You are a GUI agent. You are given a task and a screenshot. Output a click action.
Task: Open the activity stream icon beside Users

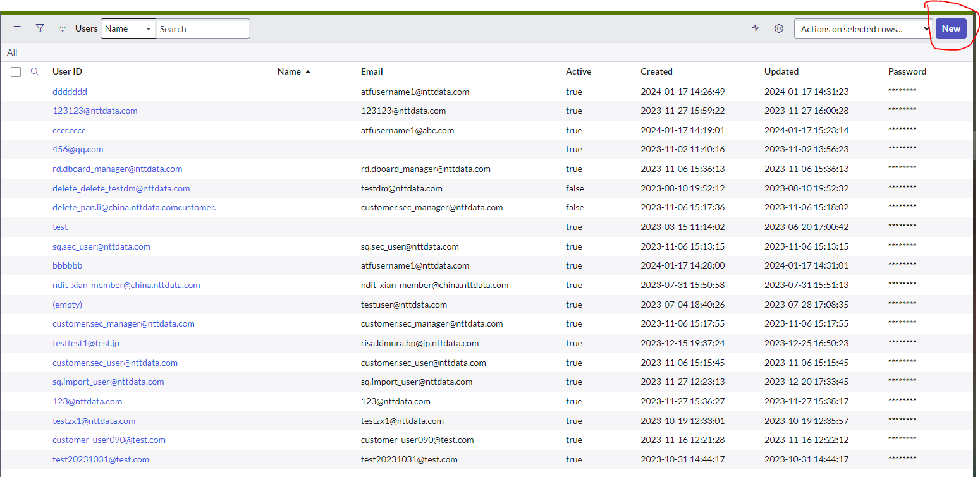click(x=63, y=28)
